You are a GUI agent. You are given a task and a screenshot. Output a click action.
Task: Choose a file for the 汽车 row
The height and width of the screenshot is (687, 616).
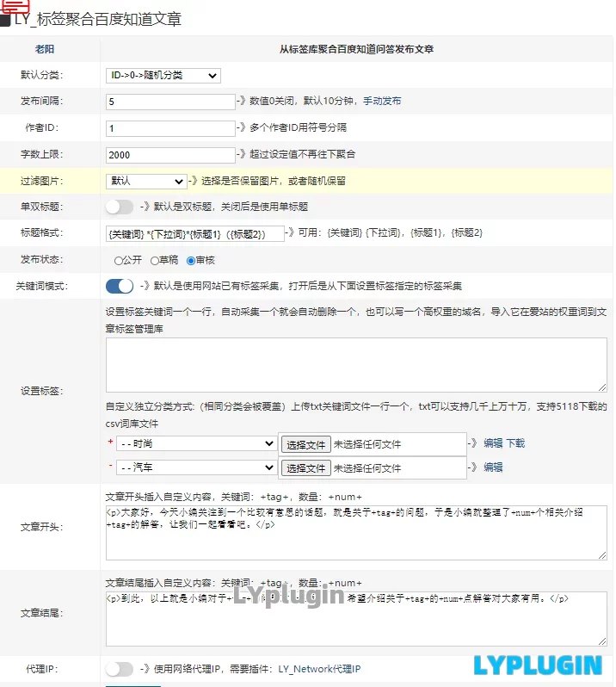coord(305,468)
